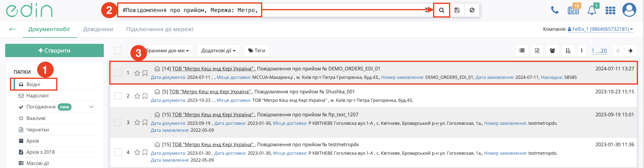Click the users group icon

click(x=552, y=50)
